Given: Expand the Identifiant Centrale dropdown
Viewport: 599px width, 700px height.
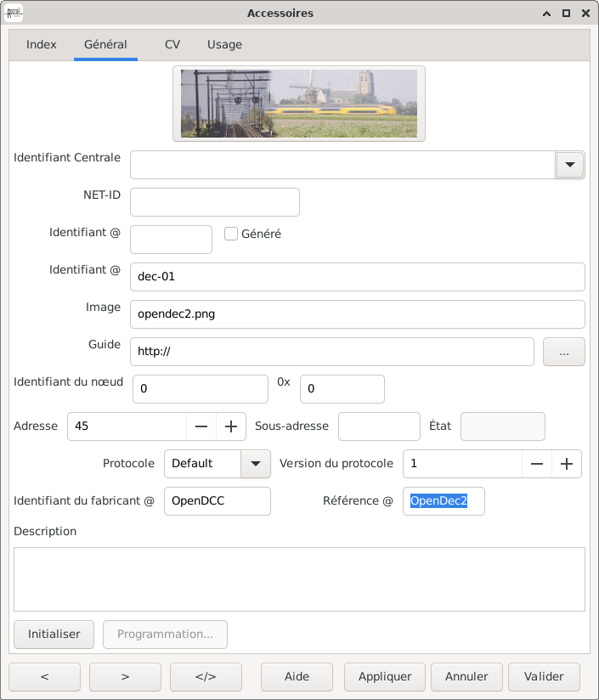Looking at the screenshot, I should [x=569, y=165].
